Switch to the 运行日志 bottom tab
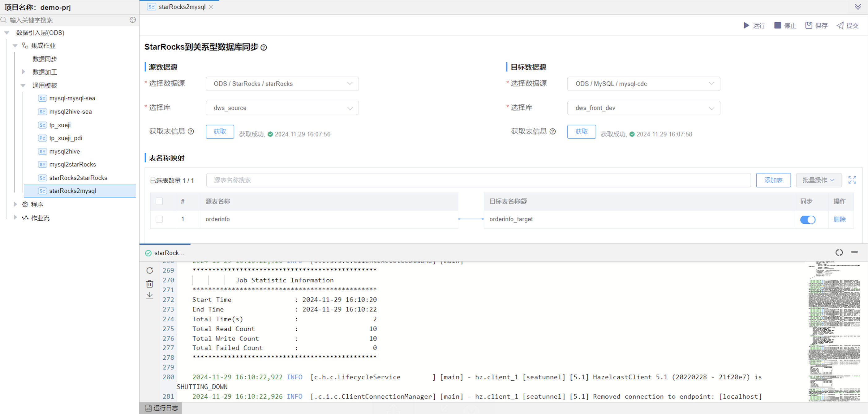The image size is (868, 414). (161, 408)
